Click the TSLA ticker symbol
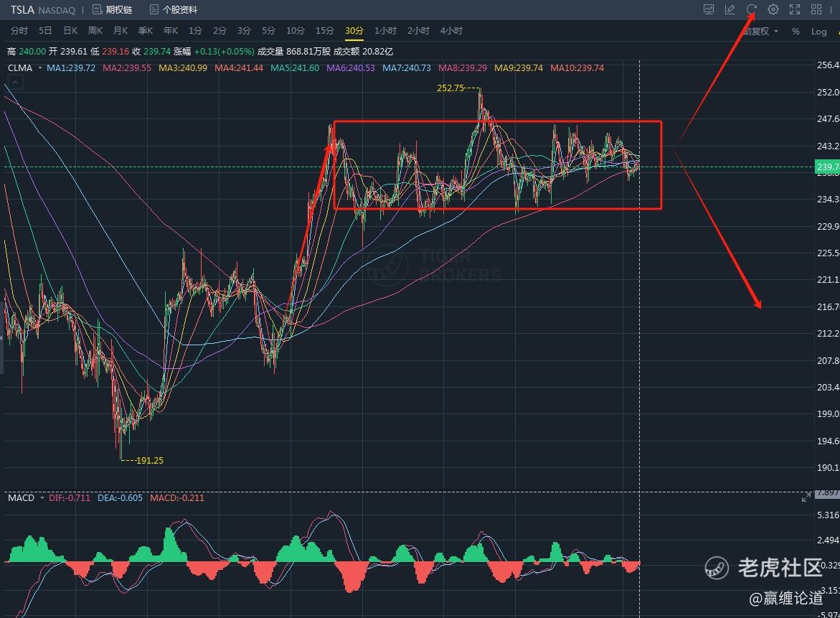The image size is (840, 618). pyautogui.click(x=22, y=9)
